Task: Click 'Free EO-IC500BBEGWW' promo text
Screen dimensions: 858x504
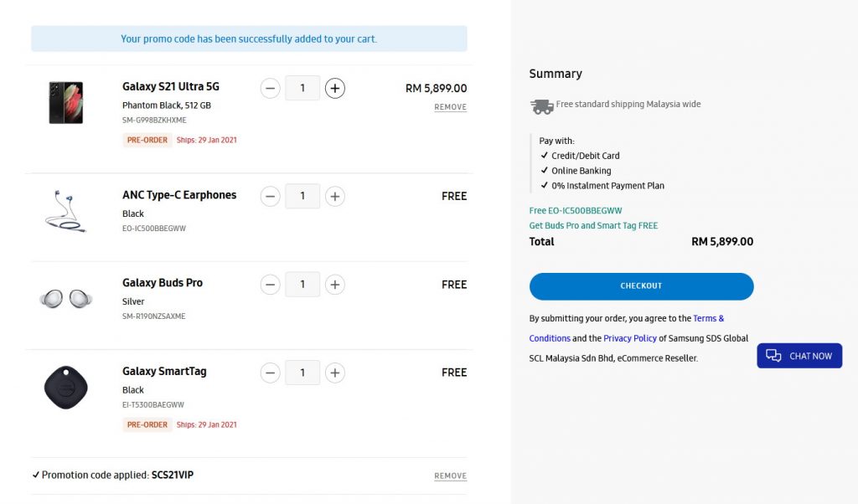Action: coord(576,210)
